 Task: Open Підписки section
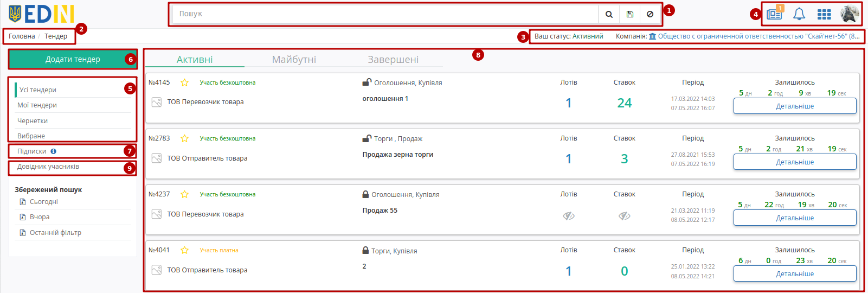point(32,151)
